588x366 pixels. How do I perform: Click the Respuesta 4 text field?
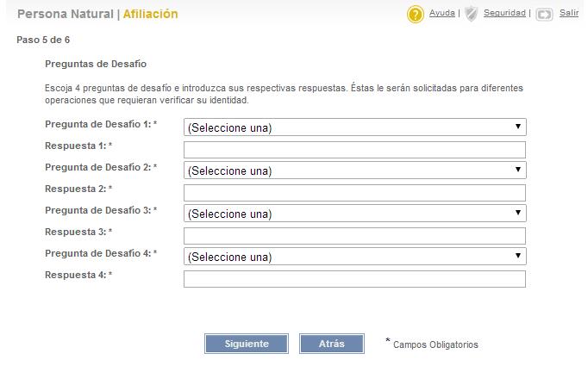tap(354, 279)
